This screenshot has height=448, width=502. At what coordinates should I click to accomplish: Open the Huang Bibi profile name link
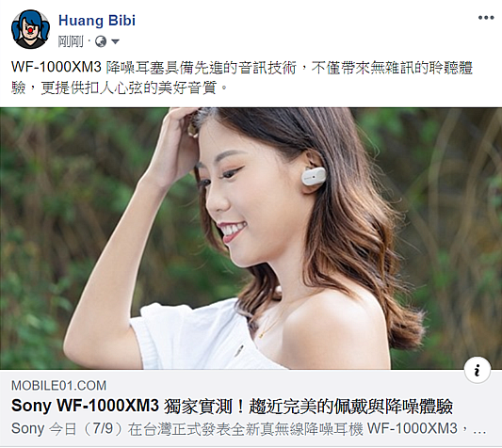click(x=97, y=21)
